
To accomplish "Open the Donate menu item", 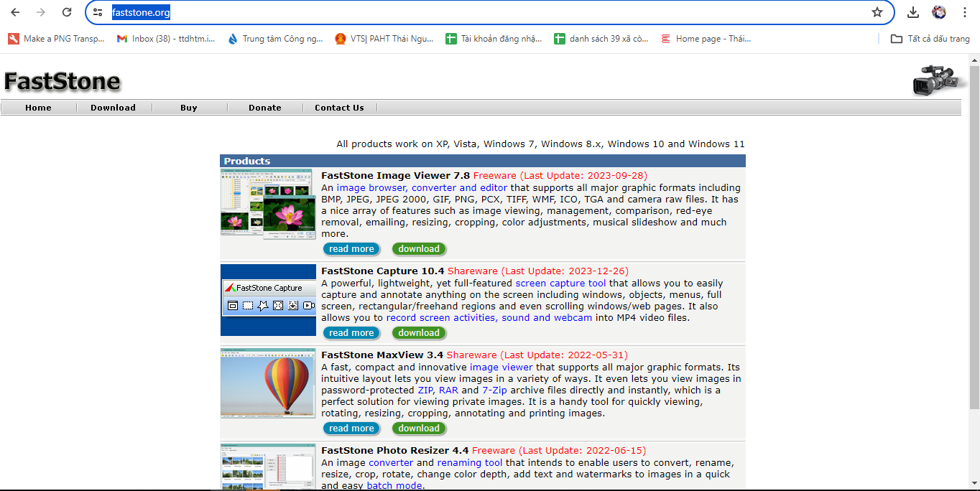I will pyautogui.click(x=265, y=108).
